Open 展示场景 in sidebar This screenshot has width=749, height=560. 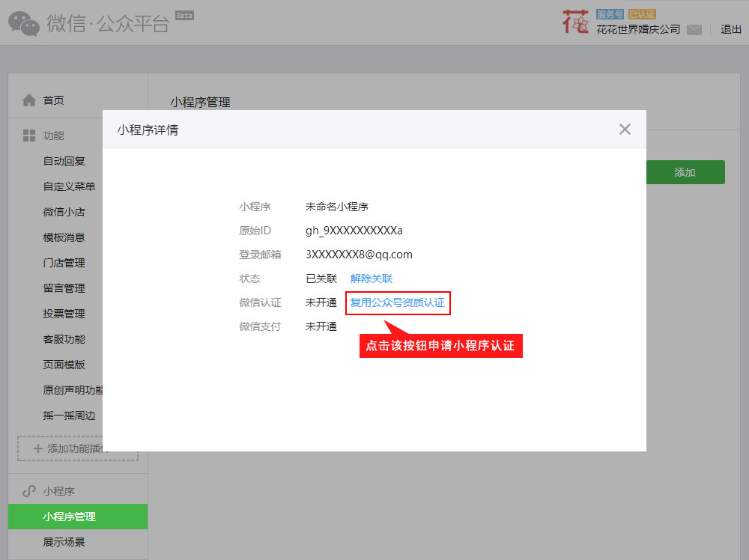pos(64,542)
